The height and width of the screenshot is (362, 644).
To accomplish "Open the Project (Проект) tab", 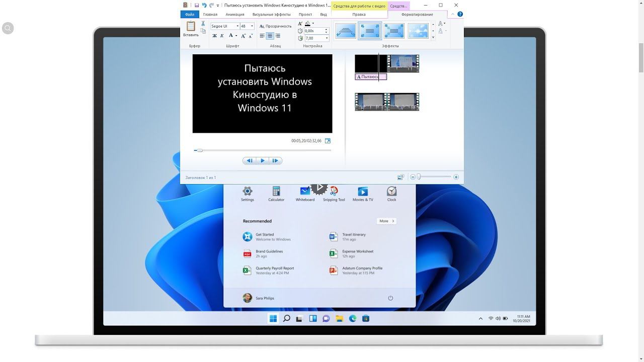I will tap(305, 15).
